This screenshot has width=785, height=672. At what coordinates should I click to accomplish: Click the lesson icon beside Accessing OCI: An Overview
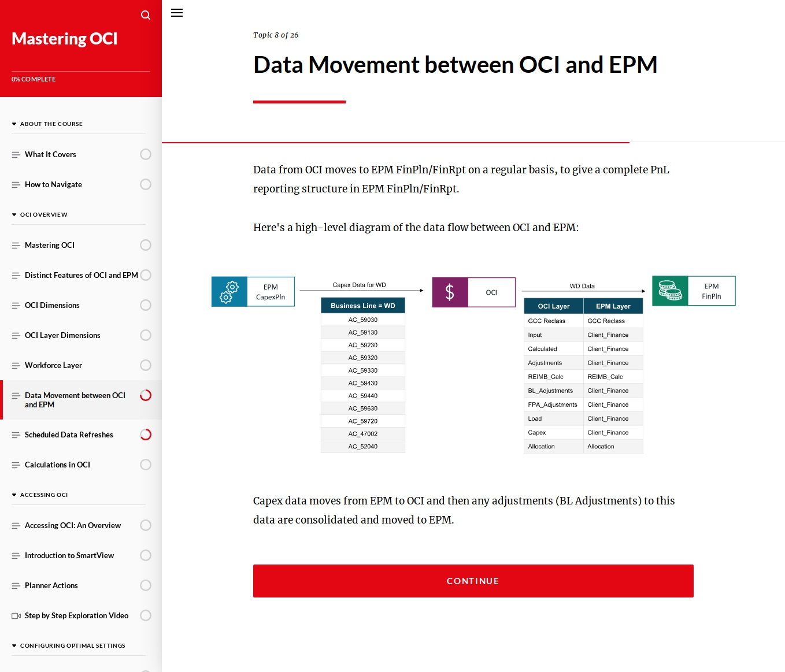pyautogui.click(x=16, y=526)
